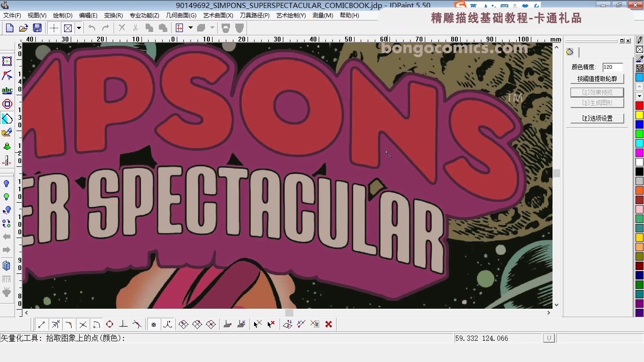
Task: Click the Paste icon in the toolbar
Action: pos(163,28)
